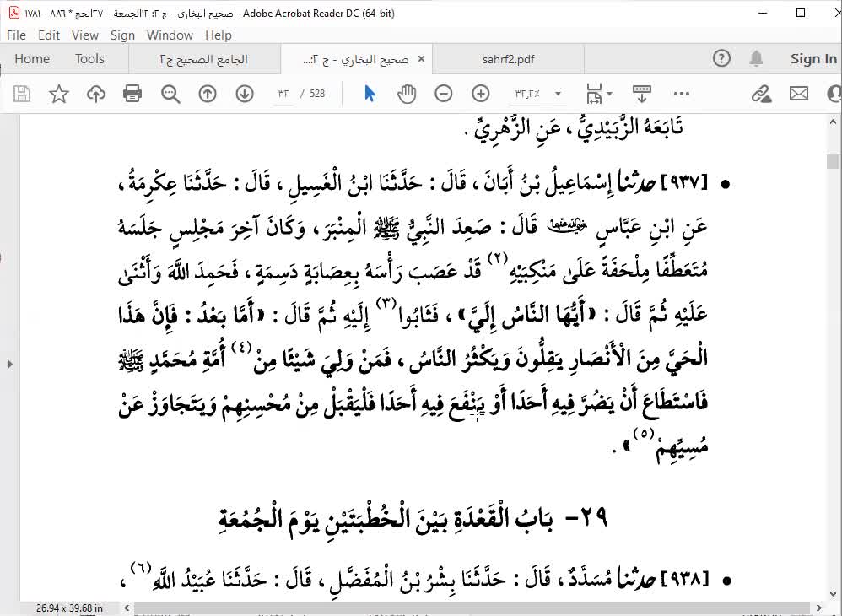Click horizontal scrollbar left arrow
Screen dimensions: 842x616
(127, 608)
